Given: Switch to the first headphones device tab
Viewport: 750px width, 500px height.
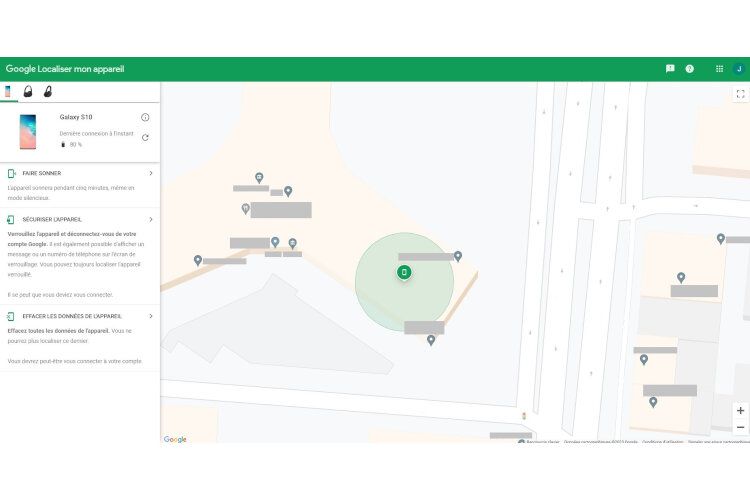Looking at the screenshot, I should [28, 91].
